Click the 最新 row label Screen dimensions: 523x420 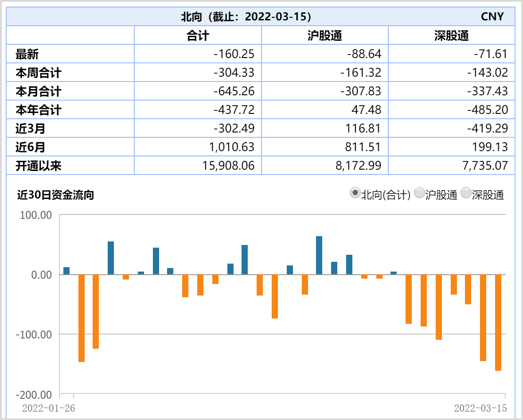point(27,54)
